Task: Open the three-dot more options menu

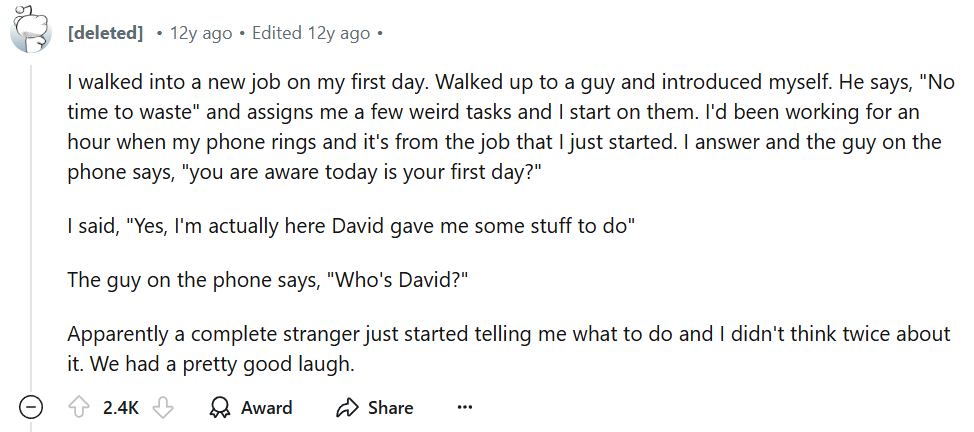Action: click(x=464, y=408)
